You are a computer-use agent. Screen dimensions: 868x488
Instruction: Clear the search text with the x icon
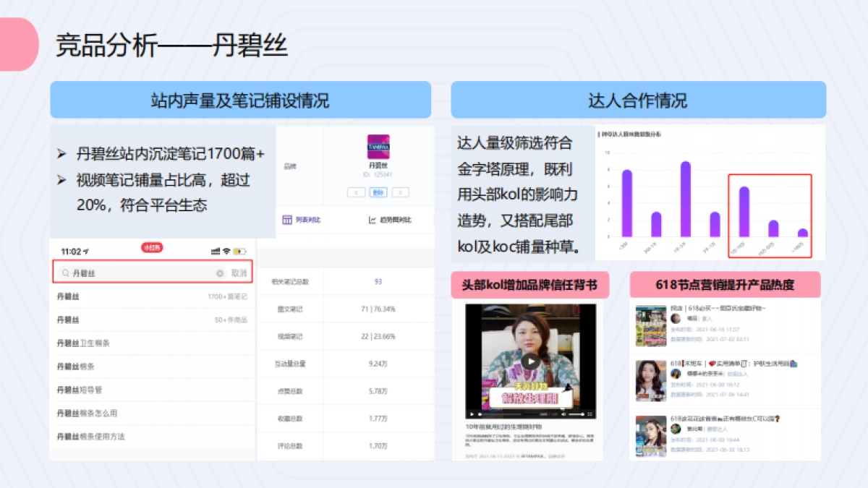pos(220,273)
